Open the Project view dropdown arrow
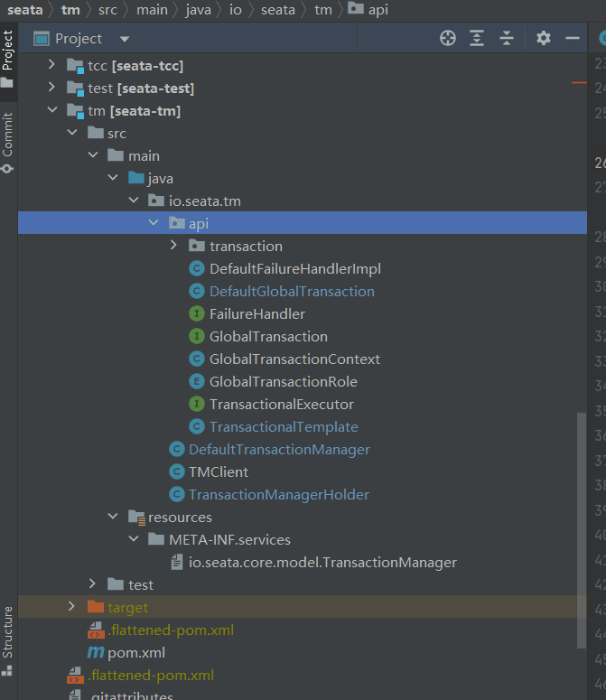 [x=125, y=39]
